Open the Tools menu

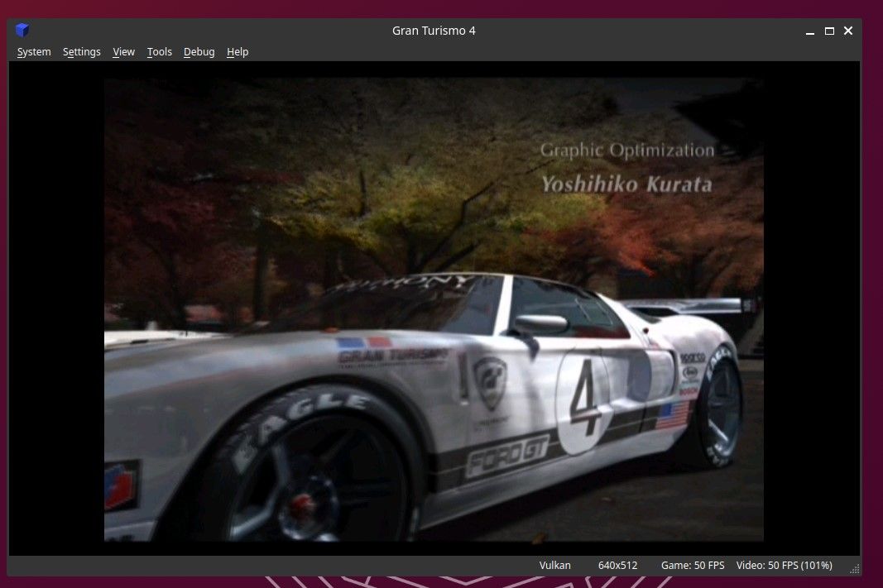(x=160, y=52)
